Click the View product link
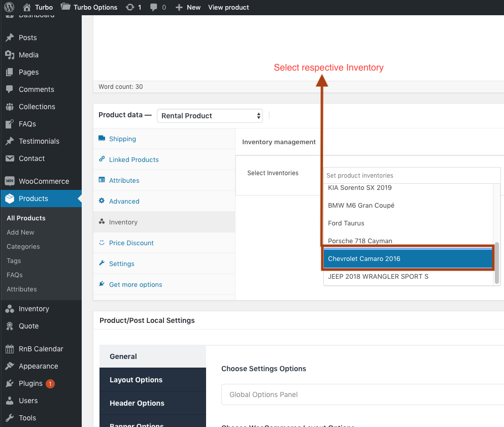504x427 pixels. tap(228, 7)
